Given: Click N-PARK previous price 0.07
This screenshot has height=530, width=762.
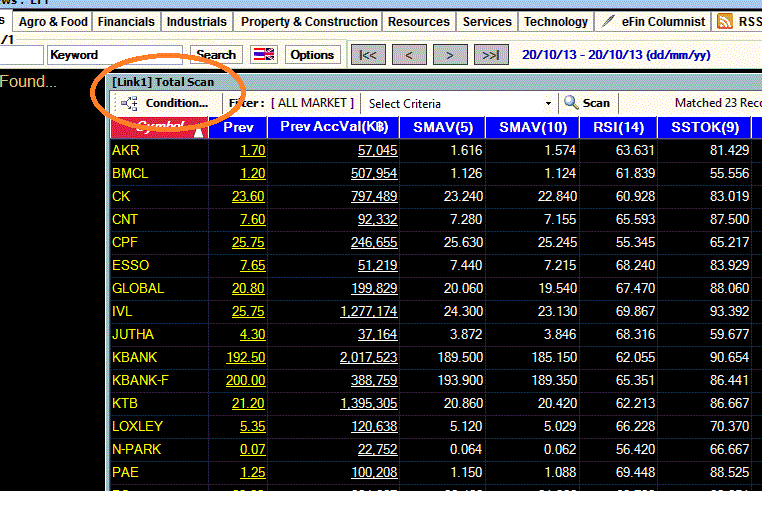Looking at the screenshot, I should click(252, 449).
